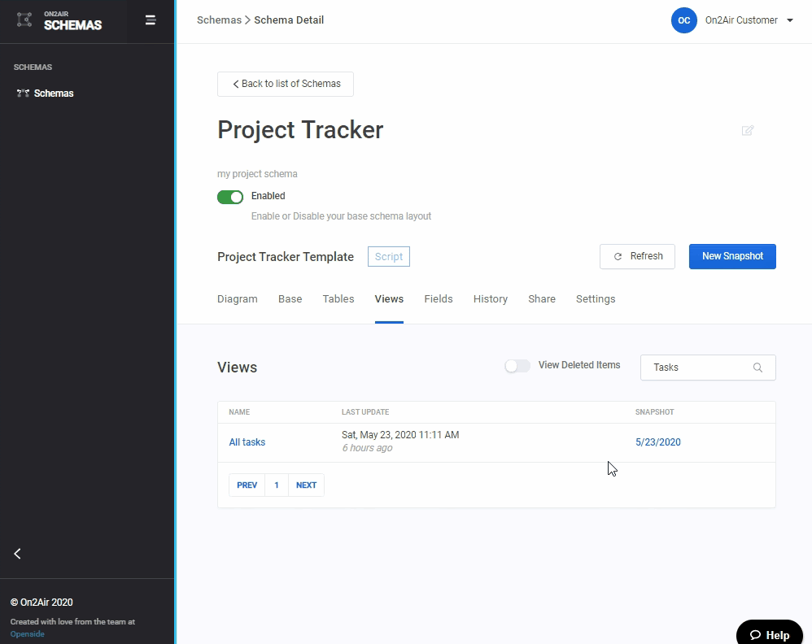Screen dimensions: 812x644
Task: Collapse sidebar with the left chevron
Action: coord(18,554)
